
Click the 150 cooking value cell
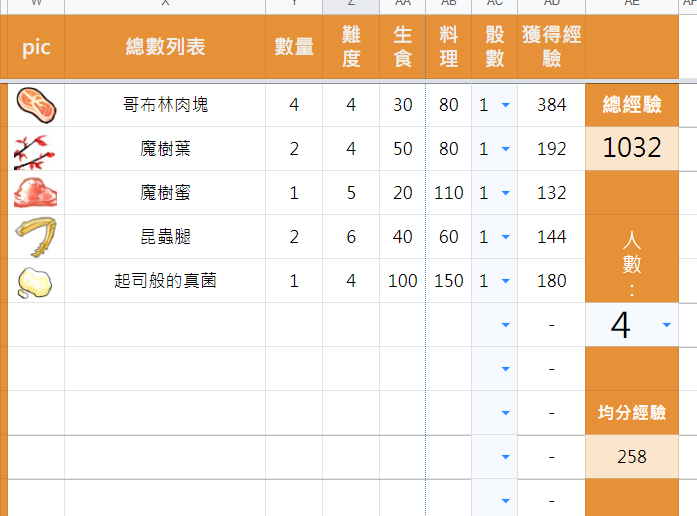pos(448,281)
